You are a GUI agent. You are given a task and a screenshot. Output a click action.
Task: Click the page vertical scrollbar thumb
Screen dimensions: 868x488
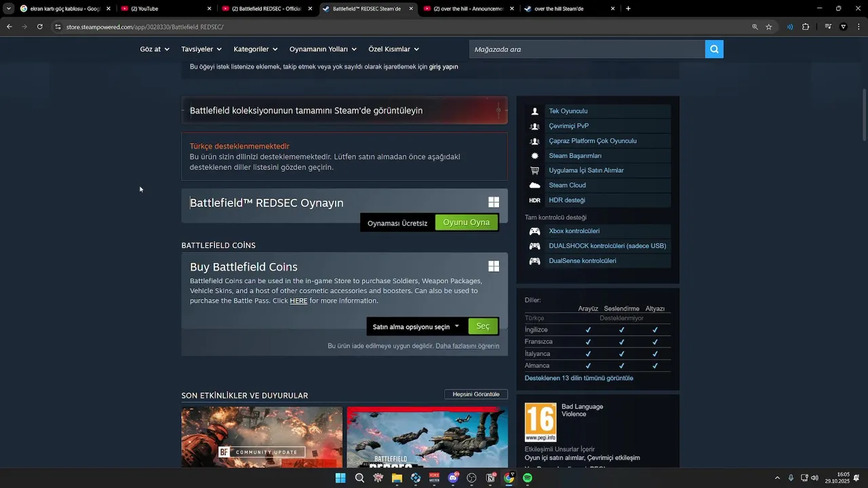click(864, 115)
